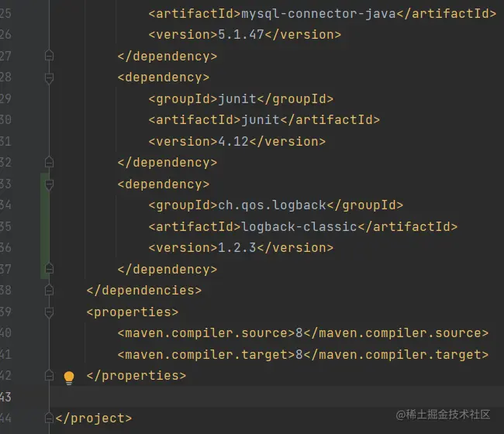Click ch.qos.logback groupId value

pyautogui.click(x=272, y=205)
